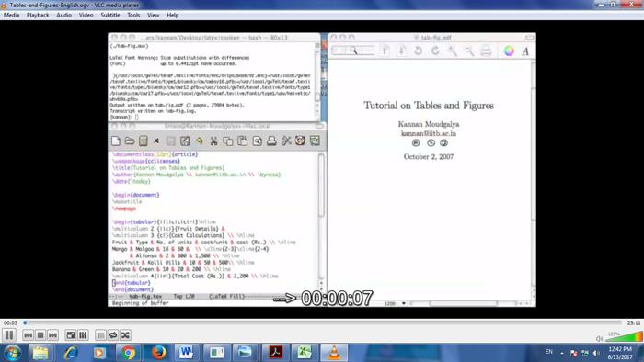Enable random shuffle playback
This screenshot has height=362, width=644.
pyautogui.click(x=125, y=335)
